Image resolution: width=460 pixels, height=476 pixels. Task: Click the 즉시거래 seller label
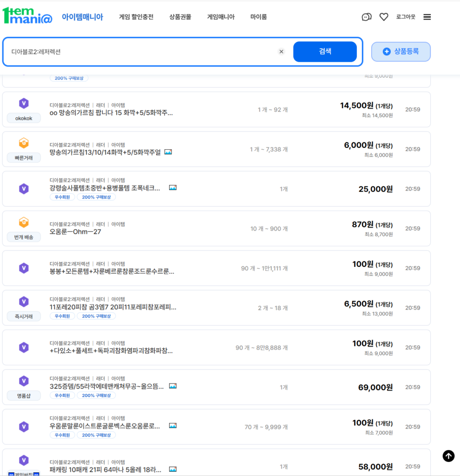pyautogui.click(x=24, y=316)
